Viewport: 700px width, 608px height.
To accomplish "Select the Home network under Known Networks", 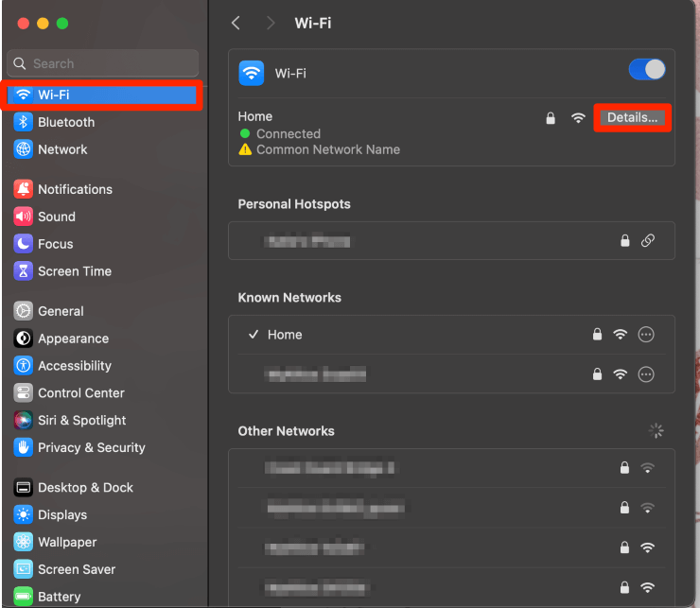I will coord(285,335).
